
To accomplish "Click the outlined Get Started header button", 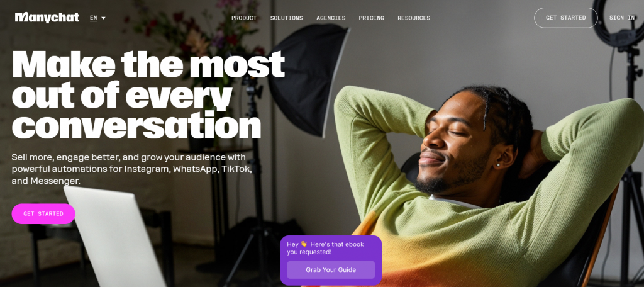I will click(x=565, y=18).
